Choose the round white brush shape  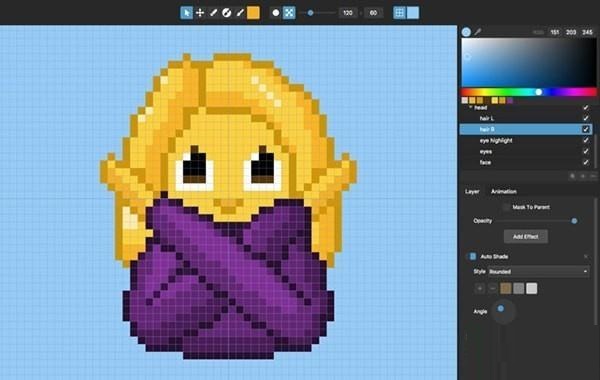coord(276,13)
